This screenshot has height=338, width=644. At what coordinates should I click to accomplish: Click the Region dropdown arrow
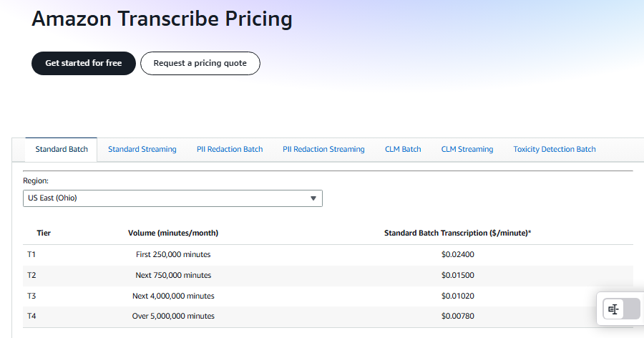point(313,198)
